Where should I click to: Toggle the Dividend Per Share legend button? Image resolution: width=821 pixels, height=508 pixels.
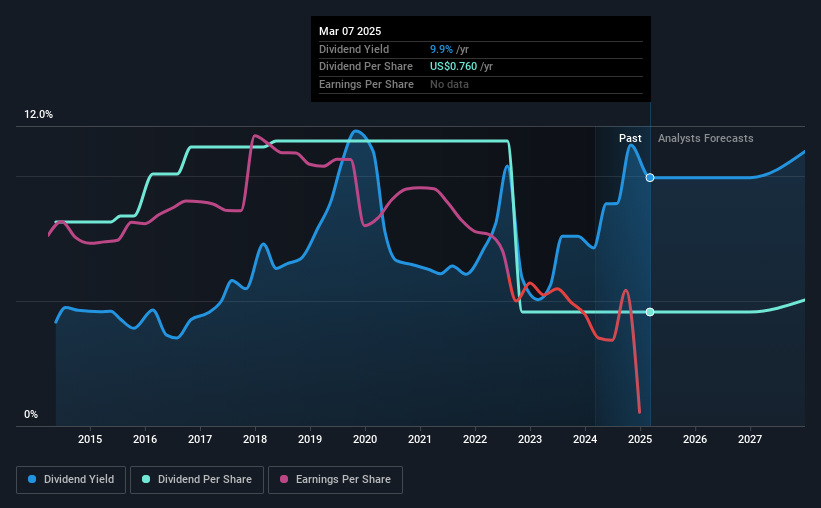coord(197,480)
